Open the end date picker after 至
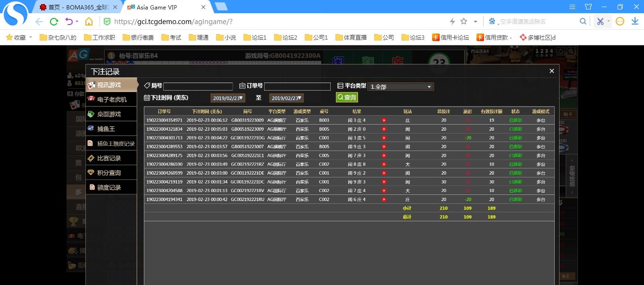This screenshot has width=644, height=285. coord(286,98)
